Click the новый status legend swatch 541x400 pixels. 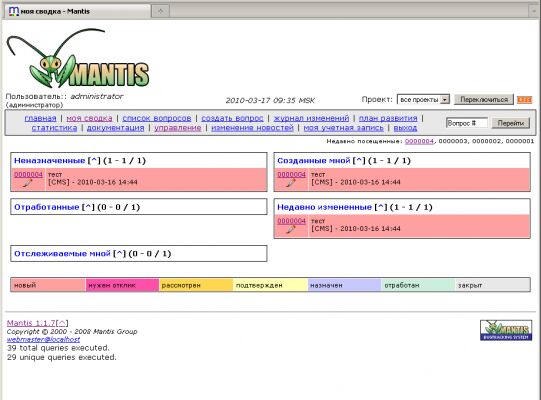48,285
